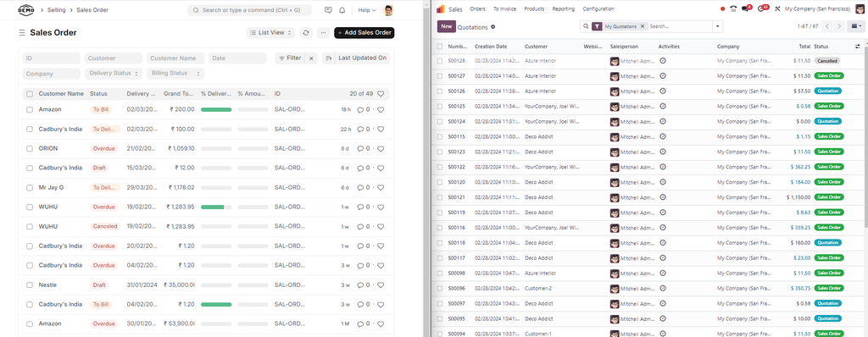
Task: Open the Orders menu in Odoo
Action: (x=477, y=8)
